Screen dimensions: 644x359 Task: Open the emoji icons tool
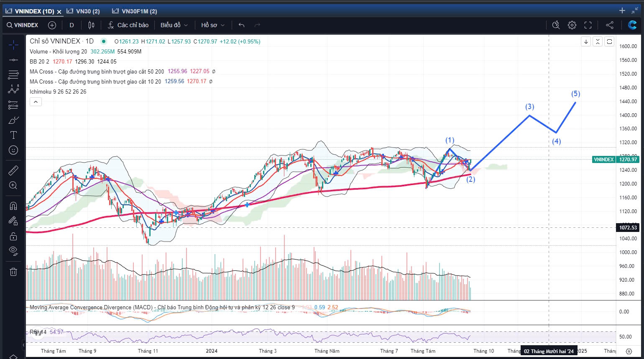[13, 150]
